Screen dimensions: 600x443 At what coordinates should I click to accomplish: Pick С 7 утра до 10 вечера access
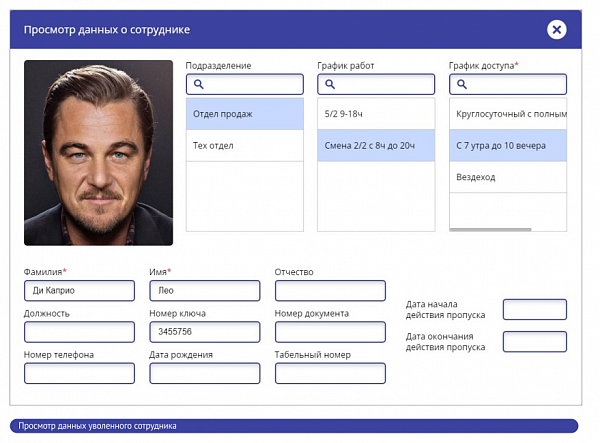(x=508, y=145)
